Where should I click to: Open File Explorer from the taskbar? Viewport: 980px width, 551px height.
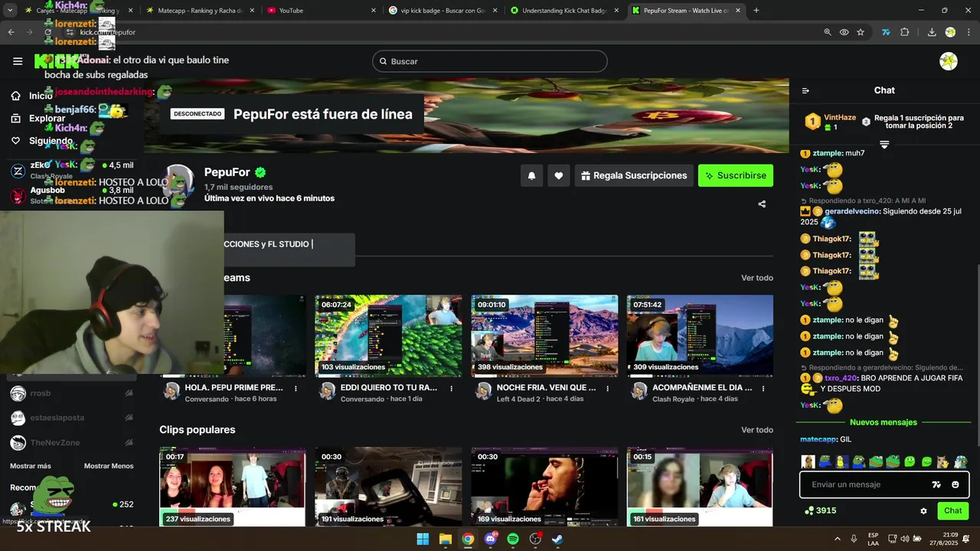pyautogui.click(x=446, y=539)
